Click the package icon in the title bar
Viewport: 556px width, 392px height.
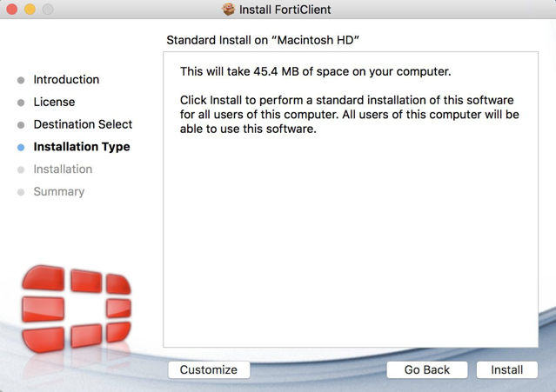click(229, 10)
